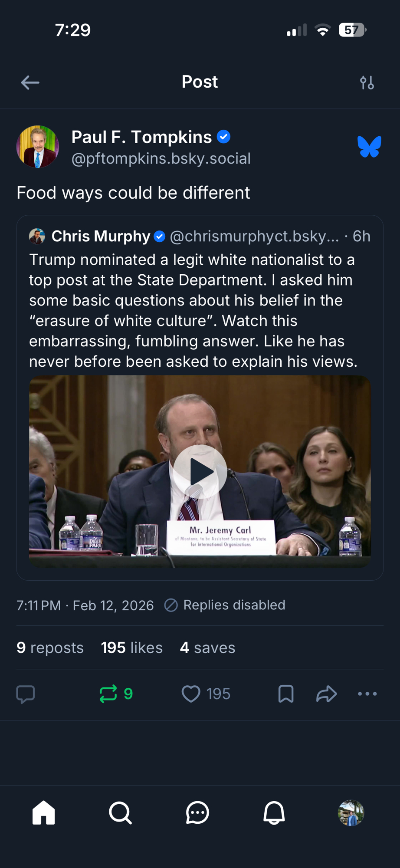Screen dimensions: 400x868
Task: Tap the back arrow icon
Action: (x=30, y=82)
